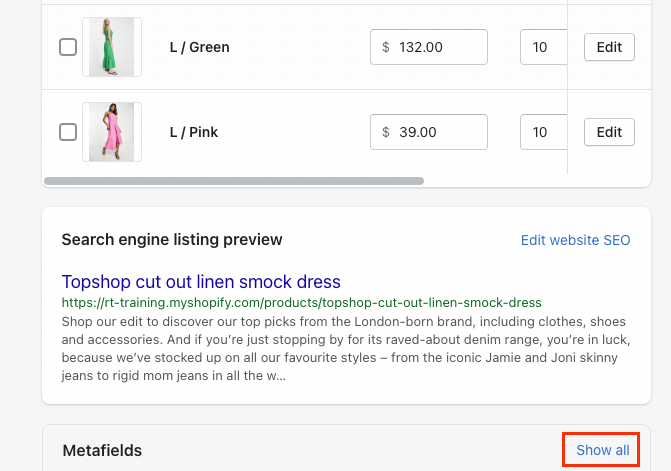Open the Topshop cut out linen smock dress title link
This screenshot has width=671, height=471.
pyautogui.click(x=201, y=282)
